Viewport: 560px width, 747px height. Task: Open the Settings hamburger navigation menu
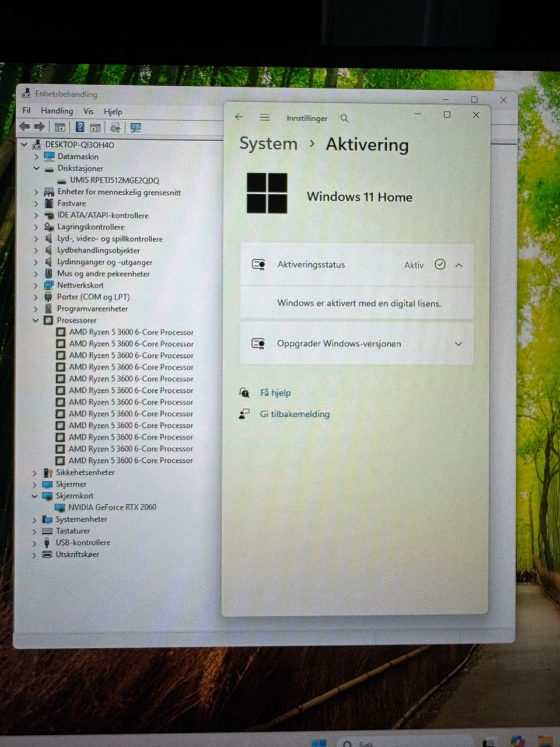tap(265, 117)
